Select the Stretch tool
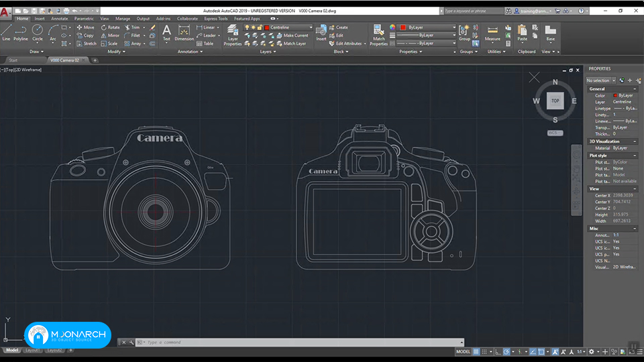 [x=87, y=44]
